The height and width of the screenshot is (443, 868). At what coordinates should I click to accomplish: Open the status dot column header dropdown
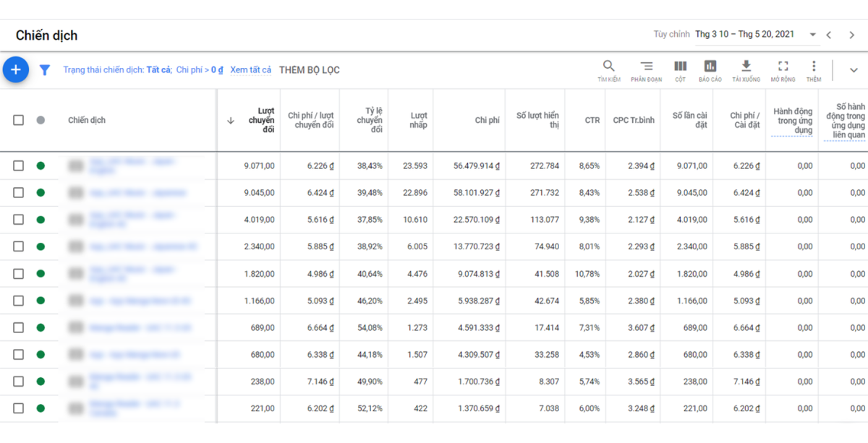click(x=41, y=120)
